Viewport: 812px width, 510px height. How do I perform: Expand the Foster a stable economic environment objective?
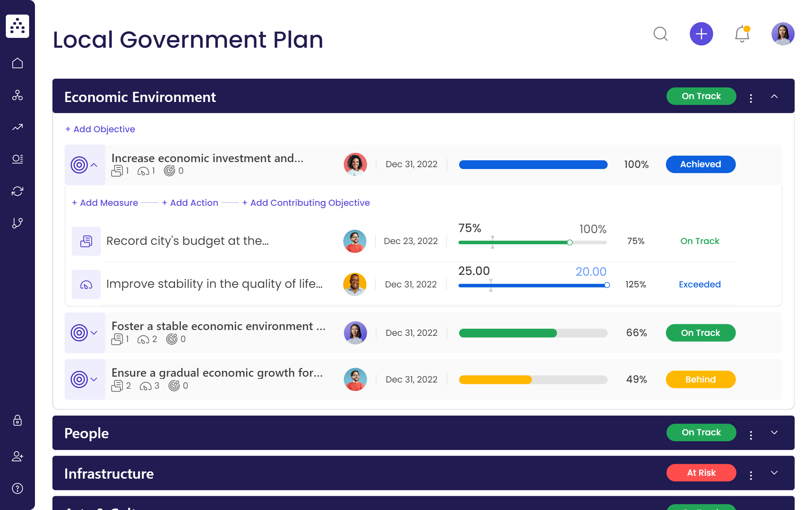point(94,333)
